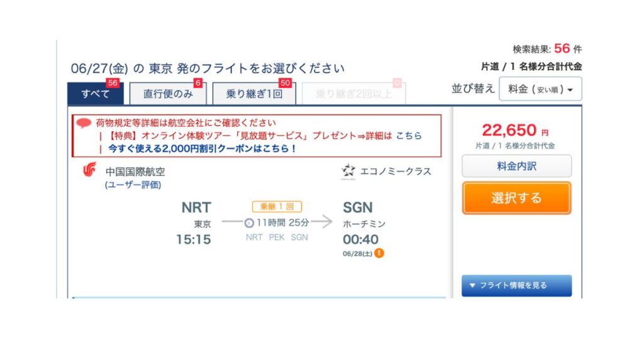Screen dimensions: 644x338
Task: Click the red 50 badge on 乗り継ぎ1回
Action: coord(285,83)
